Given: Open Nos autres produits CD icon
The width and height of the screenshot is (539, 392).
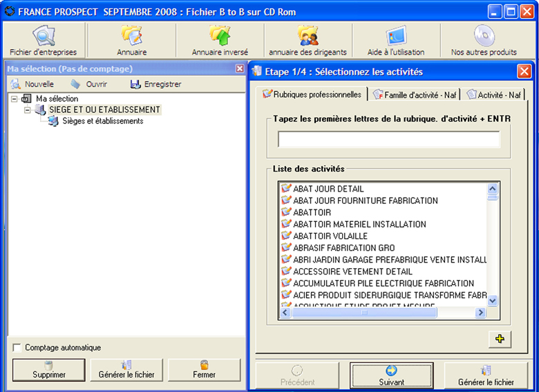Looking at the screenshot, I should [x=484, y=40].
